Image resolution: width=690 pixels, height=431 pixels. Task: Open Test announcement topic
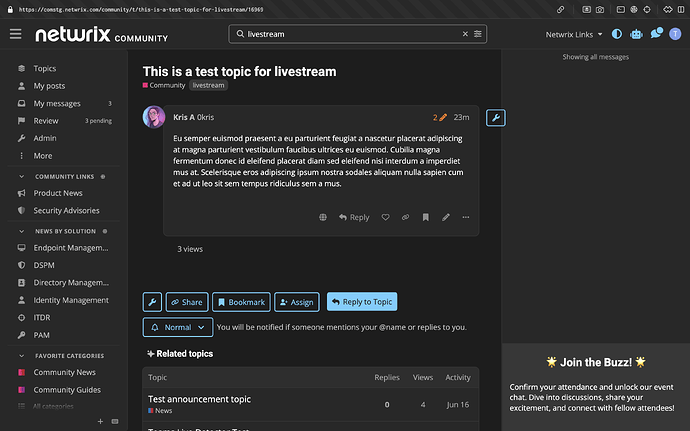[x=199, y=399]
